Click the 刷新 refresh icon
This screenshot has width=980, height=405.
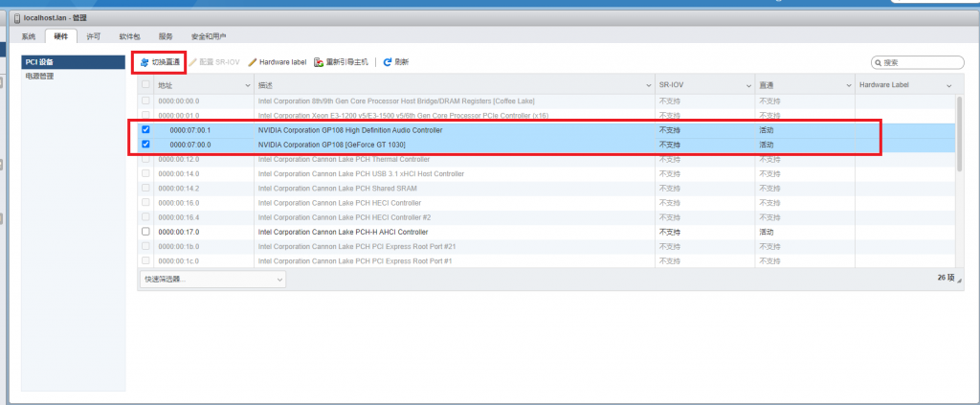tap(388, 62)
